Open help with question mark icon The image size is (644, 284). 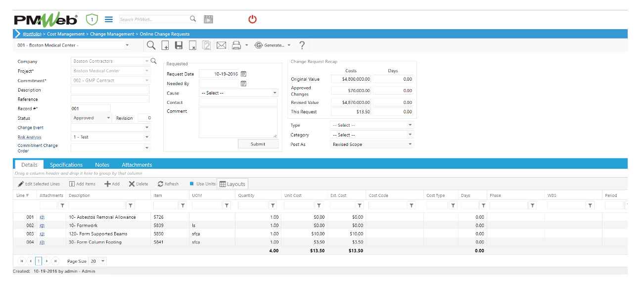[x=302, y=46]
